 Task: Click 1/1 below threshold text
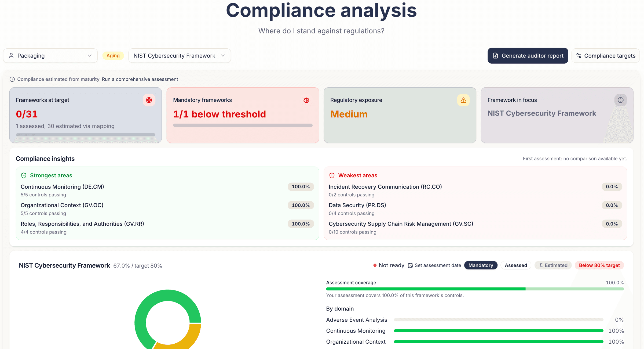point(219,114)
